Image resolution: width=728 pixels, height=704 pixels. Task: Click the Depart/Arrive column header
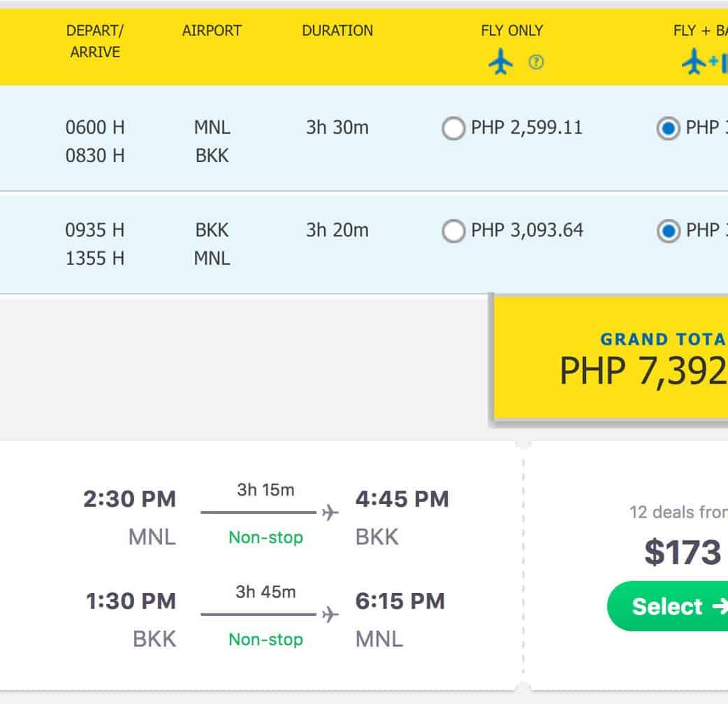pyautogui.click(x=95, y=41)
